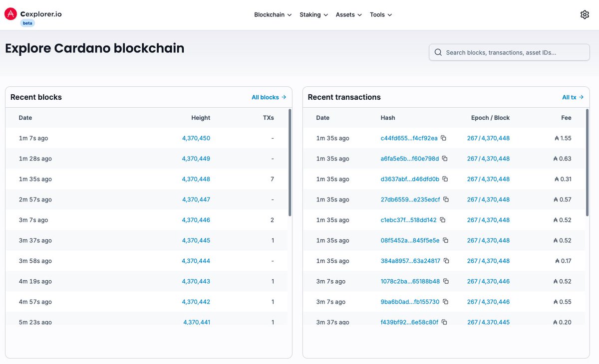Open transaction f439bf92...6e58c80f
599x364 pixels.
pos(409,322)
